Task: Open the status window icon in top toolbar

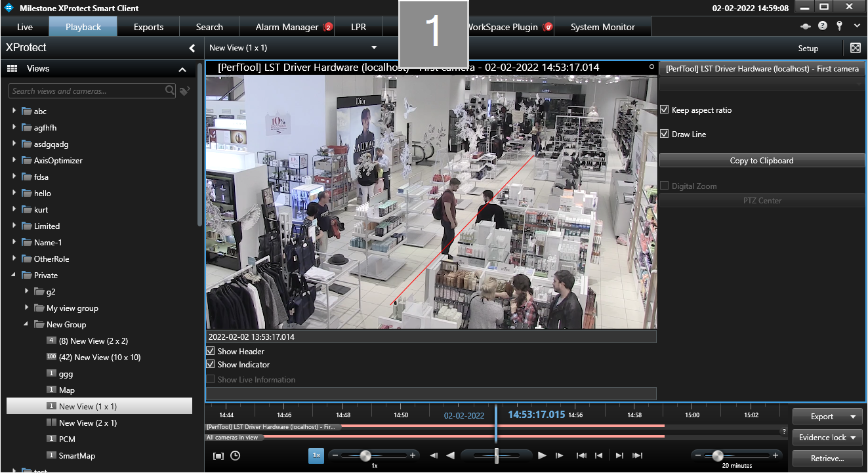Action: pyautogui.click(x=806, y=26)
